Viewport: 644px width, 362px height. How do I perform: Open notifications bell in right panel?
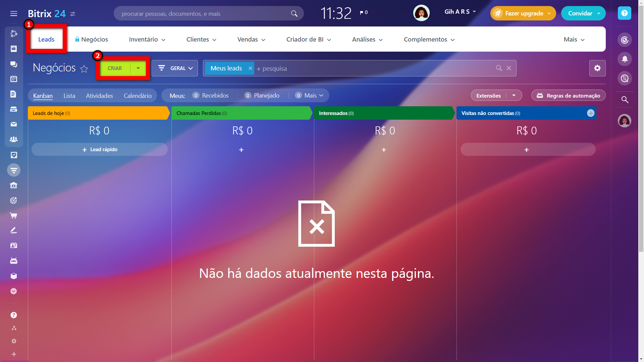tap(625, 59)
